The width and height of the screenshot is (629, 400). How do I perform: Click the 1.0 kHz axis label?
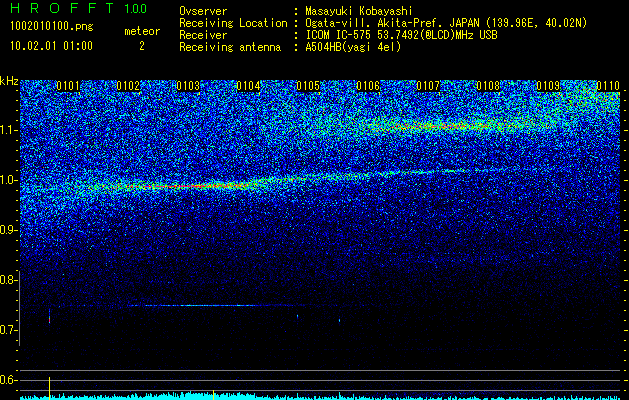click(x=9, y=180)
